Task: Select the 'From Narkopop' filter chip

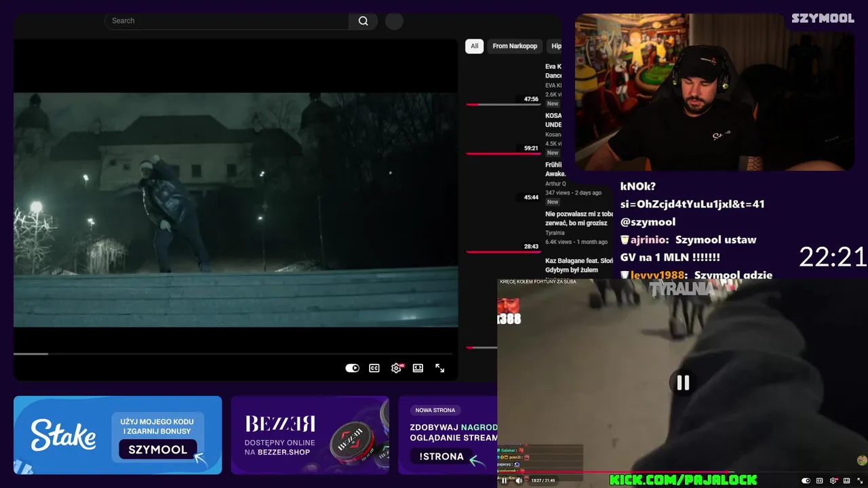Action: [x=515, y=46]
